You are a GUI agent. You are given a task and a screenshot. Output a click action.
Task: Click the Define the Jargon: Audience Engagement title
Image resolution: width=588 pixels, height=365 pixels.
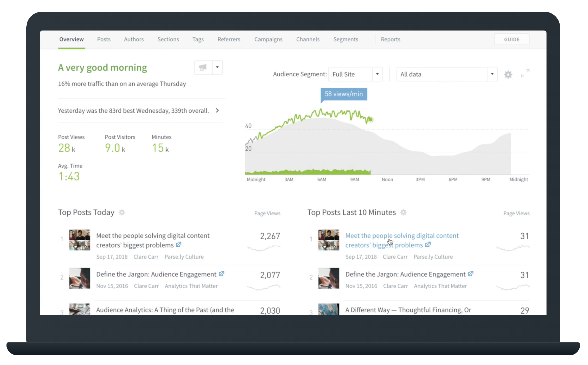pos(156,274)
